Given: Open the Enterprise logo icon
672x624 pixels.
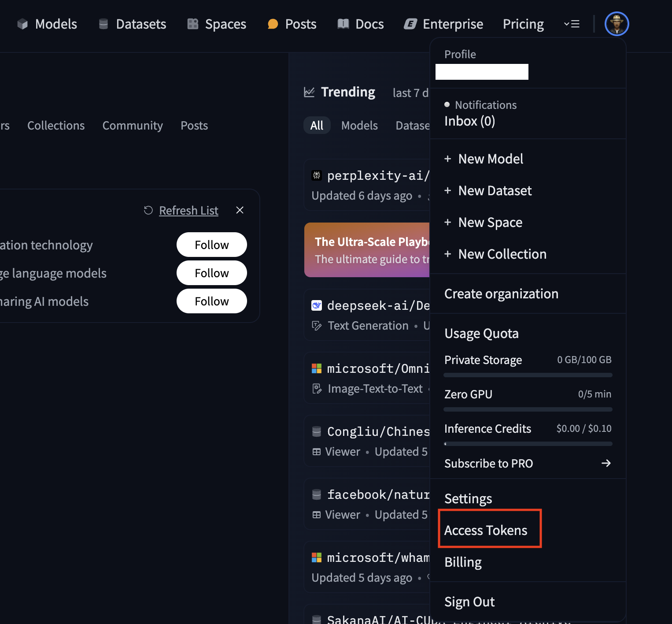Looking at the screenshot, I should pos(410,24).
